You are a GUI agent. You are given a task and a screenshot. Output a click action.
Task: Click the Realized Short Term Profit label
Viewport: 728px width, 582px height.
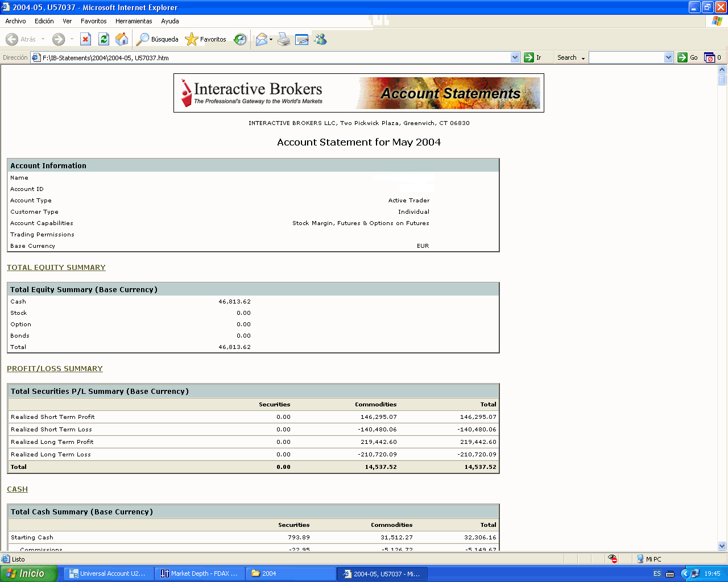[x=53, y=417]
